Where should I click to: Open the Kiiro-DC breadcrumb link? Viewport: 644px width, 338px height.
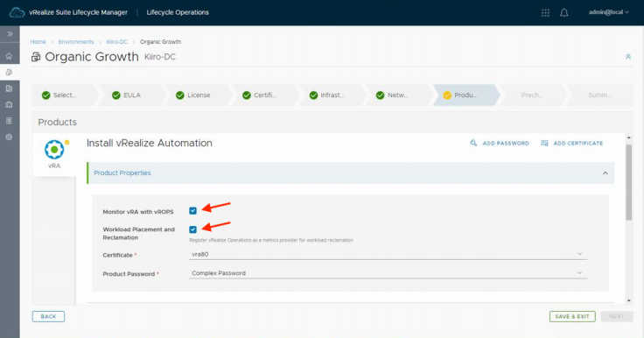tap(117, 42)
